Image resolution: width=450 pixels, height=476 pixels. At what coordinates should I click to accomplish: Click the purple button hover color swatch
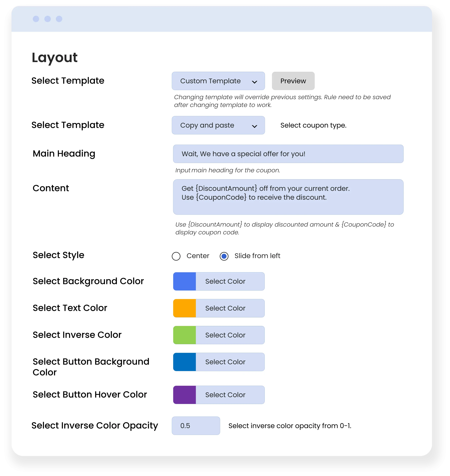pyautogui.click(x=184, y=395)
